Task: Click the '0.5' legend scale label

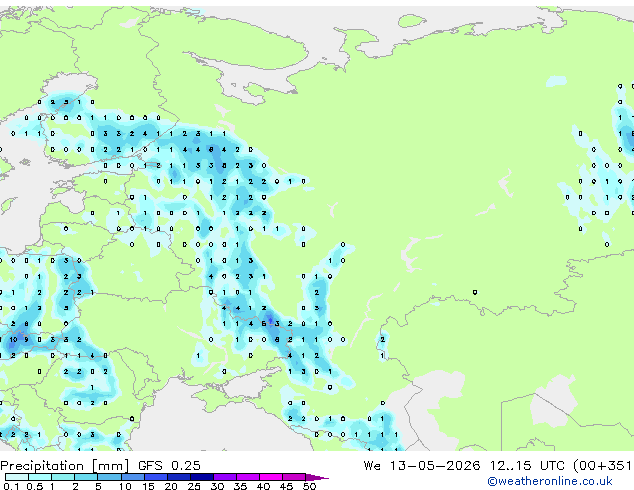Action: pyautogui.click(x=35, y=486)
